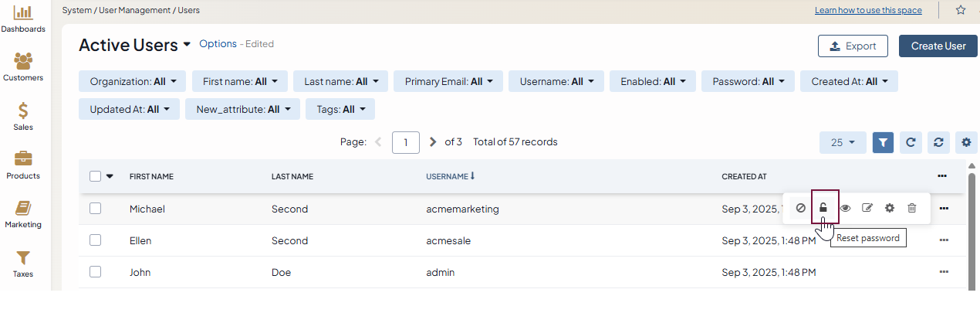Click the view eye icon in row actions

(846, 208)
